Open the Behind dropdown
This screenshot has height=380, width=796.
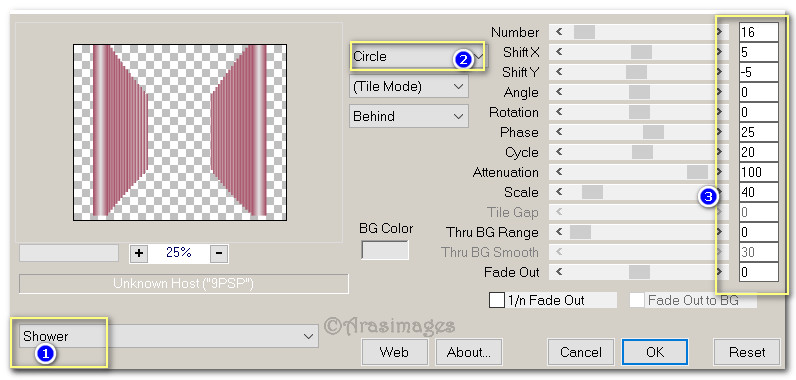coord(409,116)
